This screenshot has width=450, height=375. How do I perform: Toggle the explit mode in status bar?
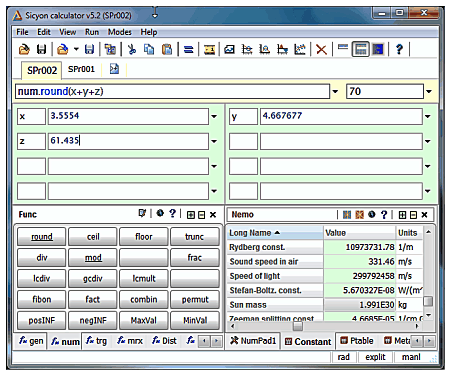click(375, 357)
